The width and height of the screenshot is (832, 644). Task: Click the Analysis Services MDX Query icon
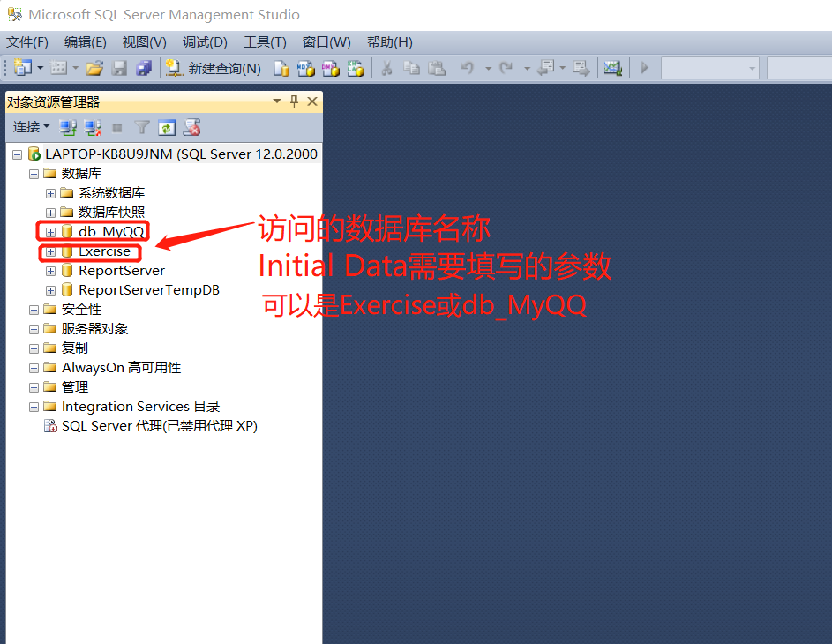pos(305,68)
